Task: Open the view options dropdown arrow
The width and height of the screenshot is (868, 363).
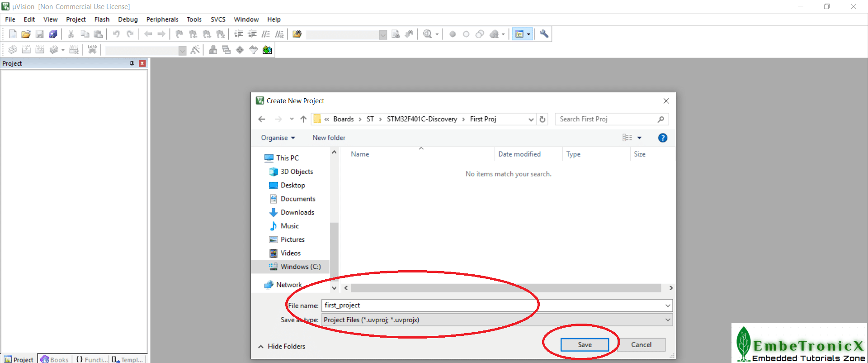Action: [639, 138]
